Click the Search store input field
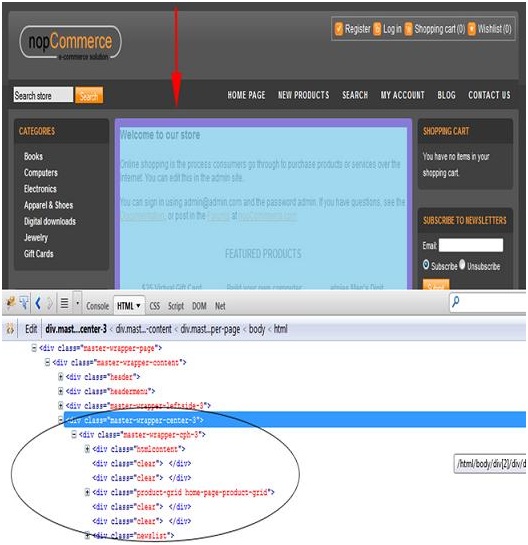528x545 pixels. (x=43, y=95)
